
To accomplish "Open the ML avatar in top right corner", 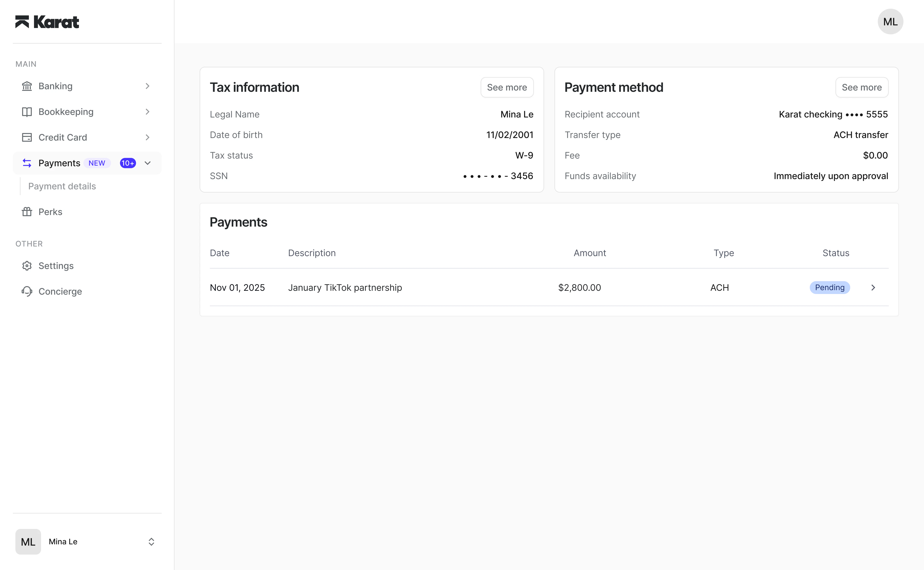I will click(x=890, y=21).
